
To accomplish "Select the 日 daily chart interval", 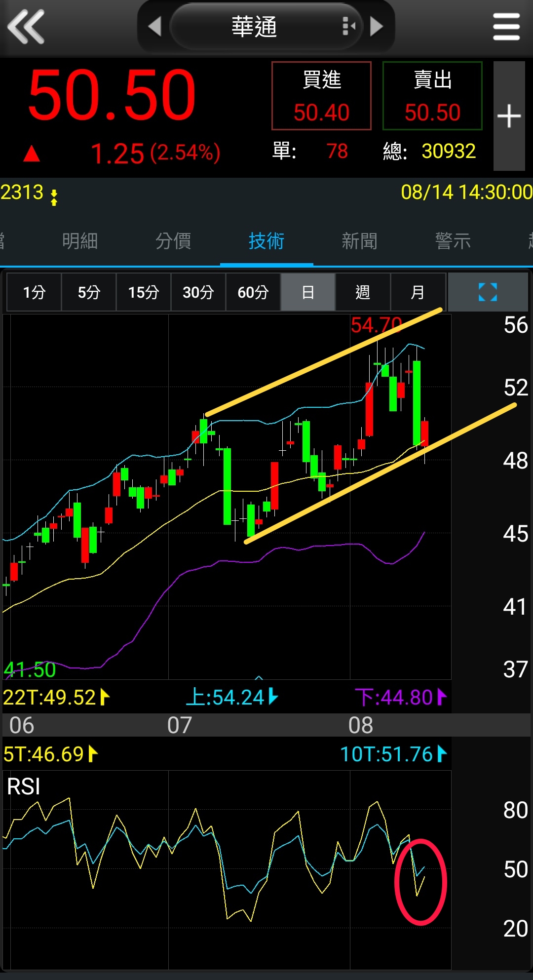I will pyautogui.click(x=308, y=292).
